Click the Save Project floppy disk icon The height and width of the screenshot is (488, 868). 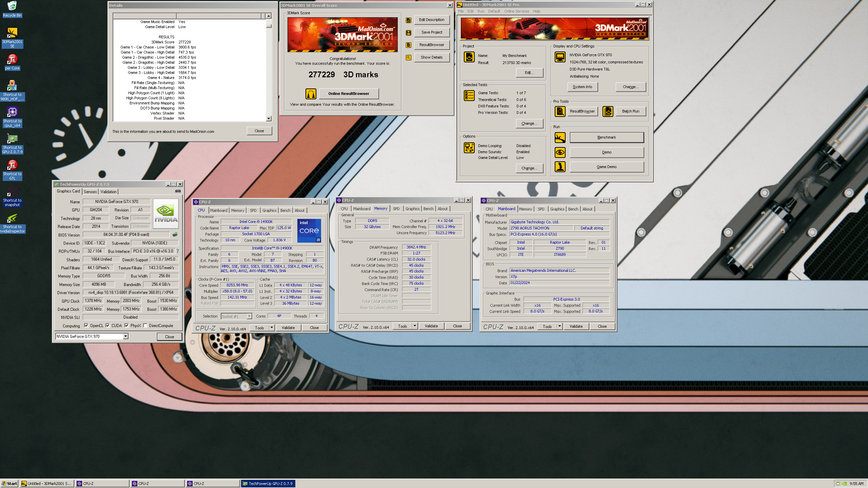click(x=409, y=33)
